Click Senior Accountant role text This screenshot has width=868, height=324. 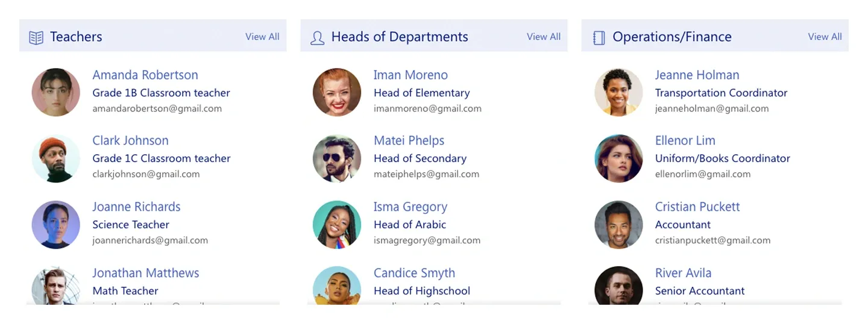click(700, 291)
